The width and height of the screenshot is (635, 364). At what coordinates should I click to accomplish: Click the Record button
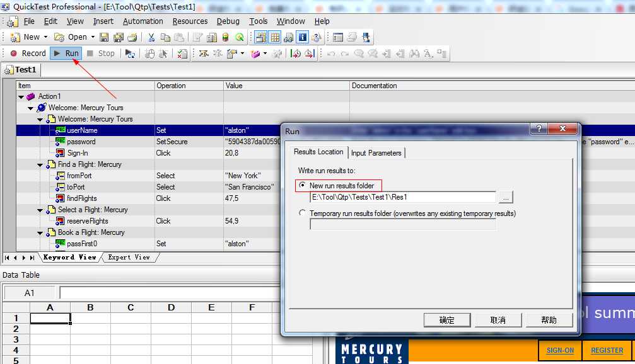(x=28, y=54)
